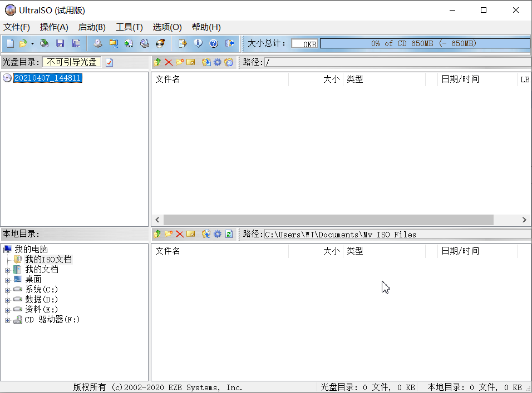Sort disc image files by 类型 column header
The height and width of the screenshot is (393, 532).
point(384,79)
